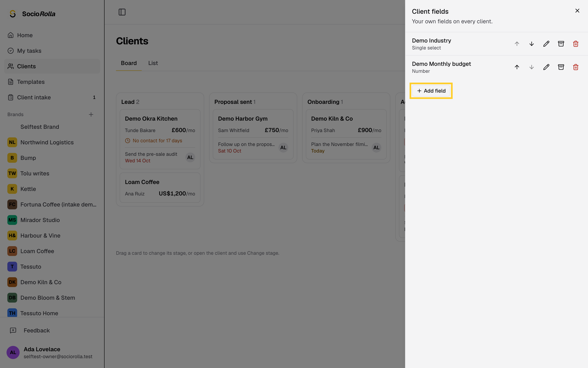Move Demo Monthly budget field down
The width and height of the screenshot is (588, 368).
531,67
